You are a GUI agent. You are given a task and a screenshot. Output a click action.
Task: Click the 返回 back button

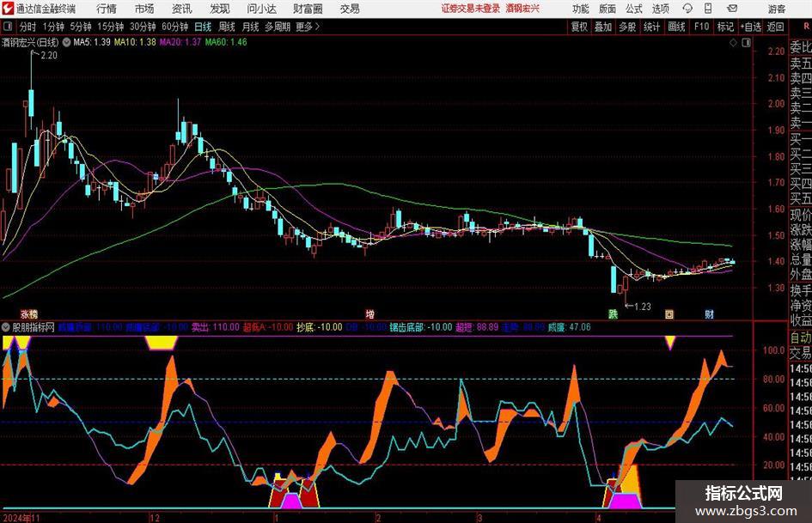click(775, 27)
